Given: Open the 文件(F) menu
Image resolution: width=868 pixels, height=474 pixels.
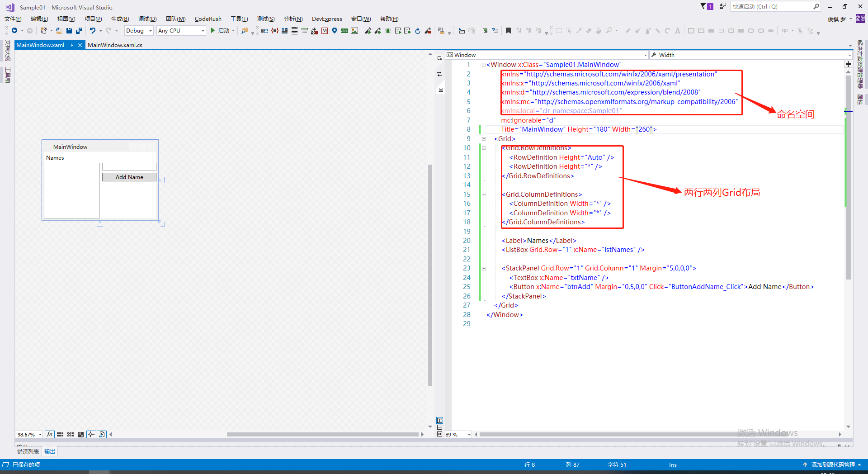Looking at the screenshot, I should click(13, 19).
